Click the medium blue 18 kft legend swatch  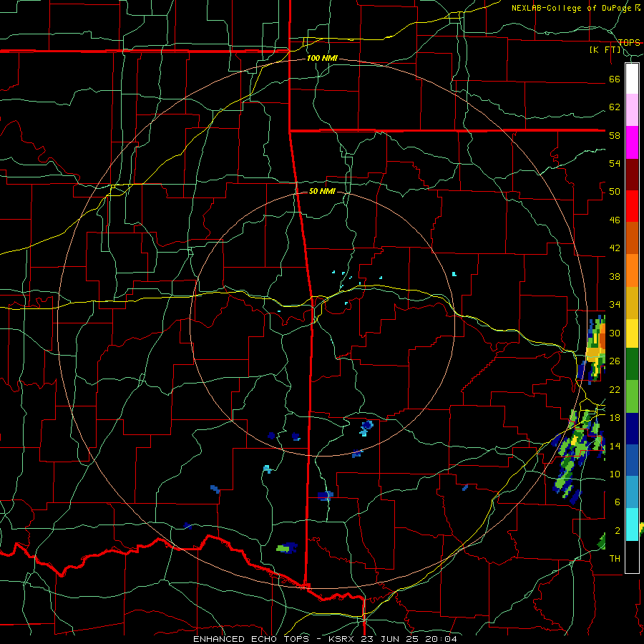point(632,460)
